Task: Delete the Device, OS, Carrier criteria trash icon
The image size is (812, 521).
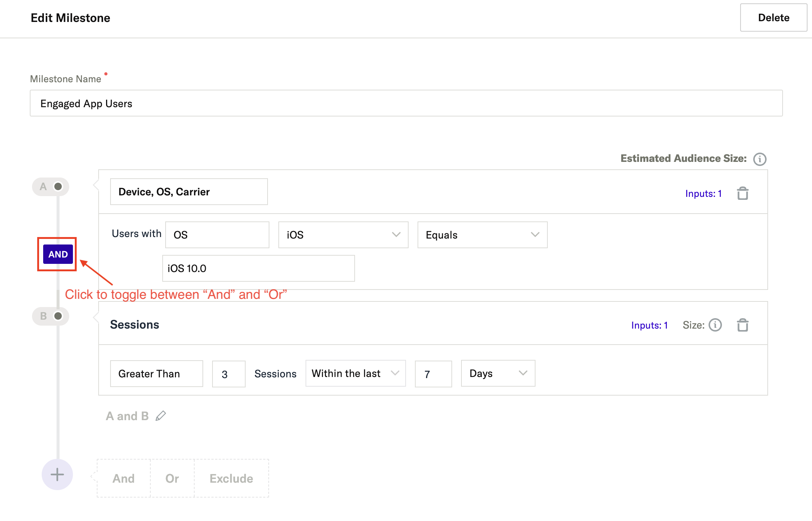Action: point(743,193)
